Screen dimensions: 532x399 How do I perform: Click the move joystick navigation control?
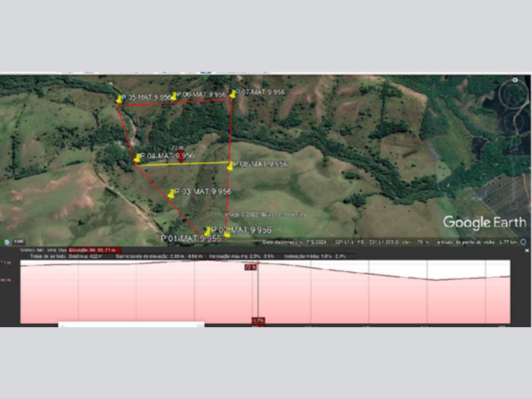point(515,124)
